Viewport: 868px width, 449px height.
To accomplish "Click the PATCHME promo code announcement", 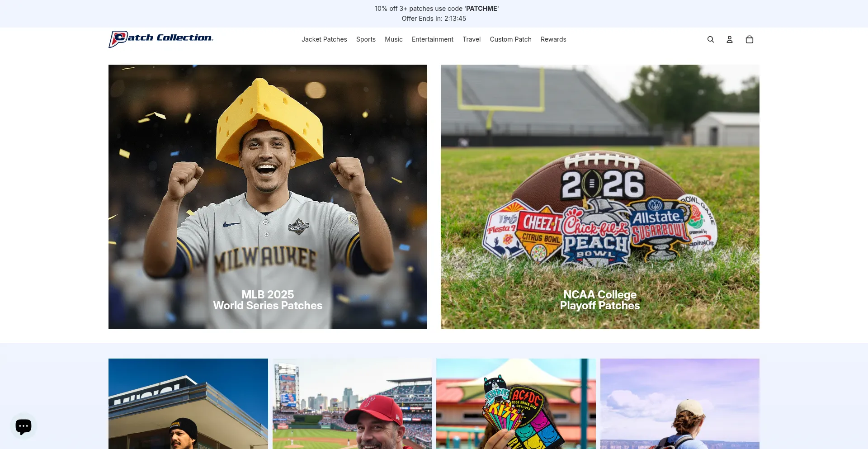I will (437, 9).
